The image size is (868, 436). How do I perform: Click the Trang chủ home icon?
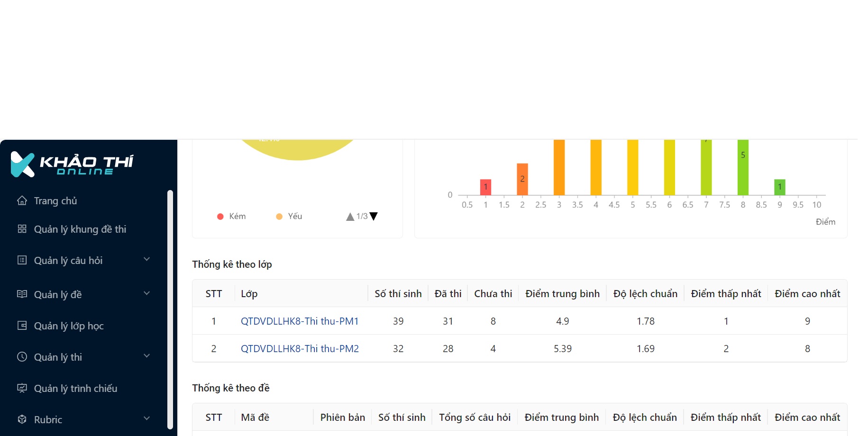22,200
